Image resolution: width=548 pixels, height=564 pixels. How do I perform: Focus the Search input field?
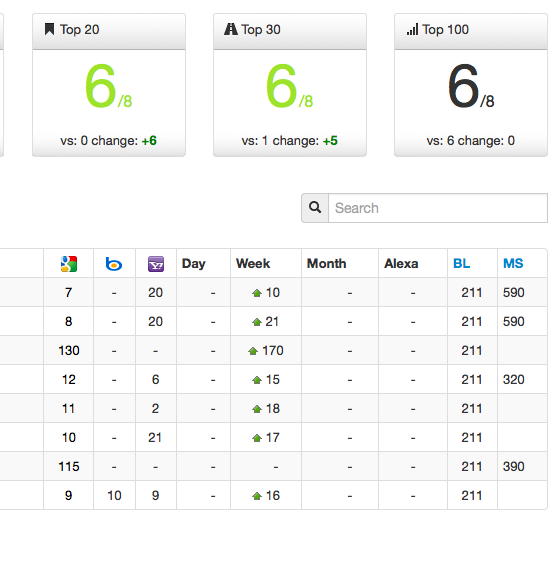(438, 208)
